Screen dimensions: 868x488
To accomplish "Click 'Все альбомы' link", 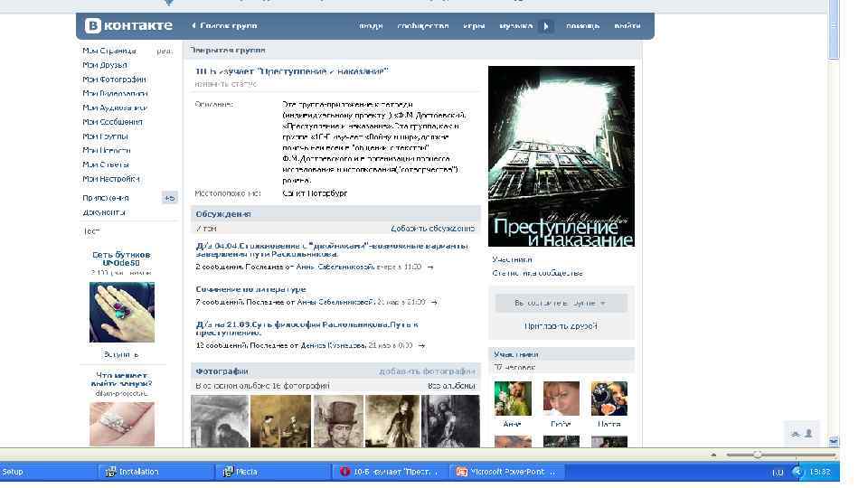I will pyautogui.click(x=451, y=386).
